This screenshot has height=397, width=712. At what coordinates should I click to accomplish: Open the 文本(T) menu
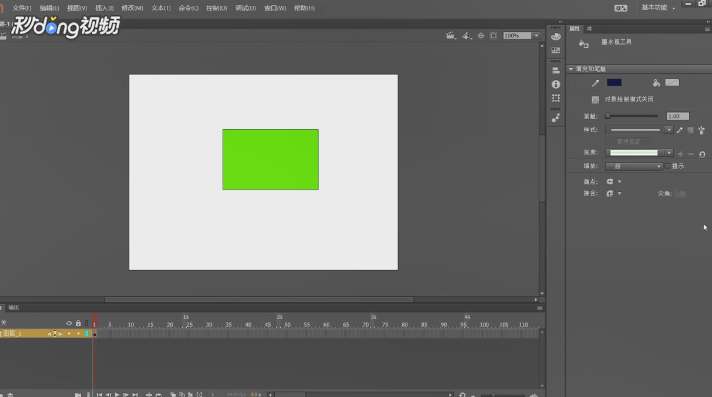click(161, 8)
